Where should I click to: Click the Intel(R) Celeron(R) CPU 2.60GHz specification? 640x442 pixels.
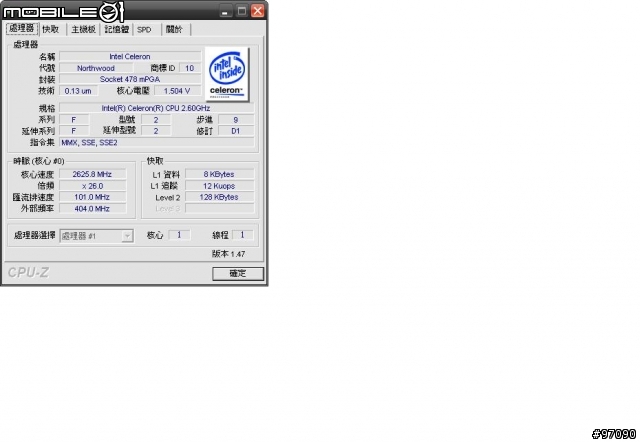(156, 108)
